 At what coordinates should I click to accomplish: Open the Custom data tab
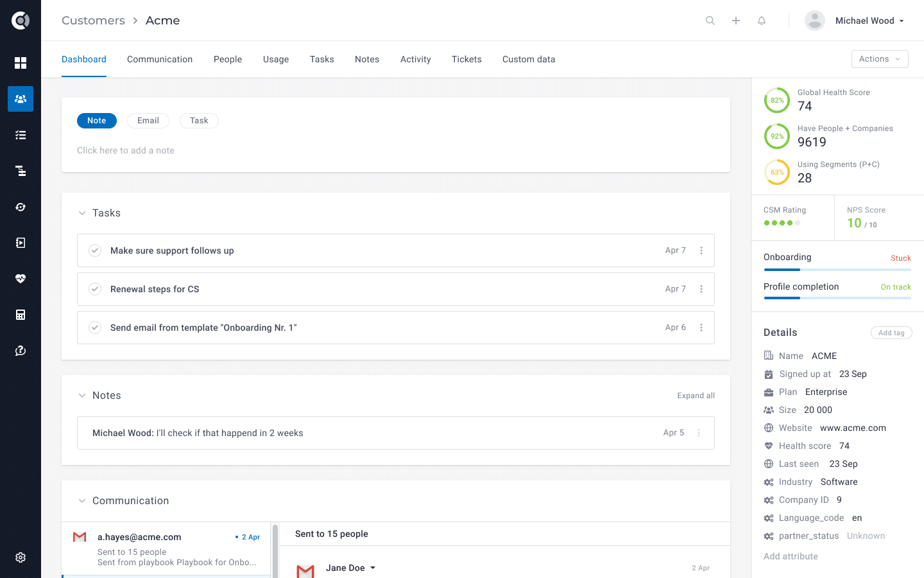click(529, 59)
